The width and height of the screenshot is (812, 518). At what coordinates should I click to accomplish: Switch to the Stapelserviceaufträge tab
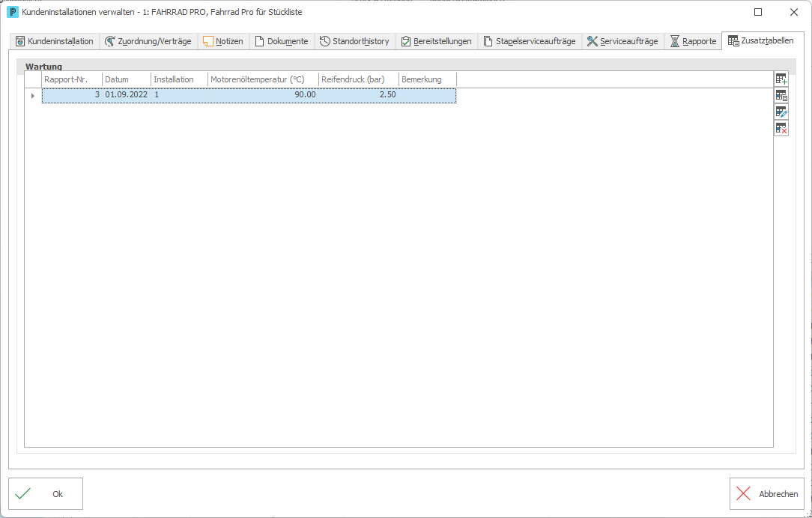(530, 41)
